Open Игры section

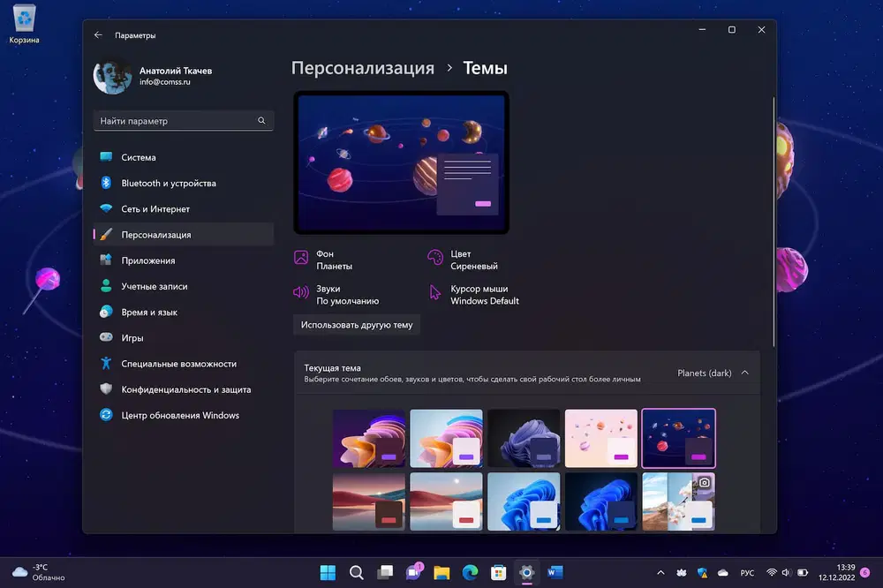tap(184, 338)
